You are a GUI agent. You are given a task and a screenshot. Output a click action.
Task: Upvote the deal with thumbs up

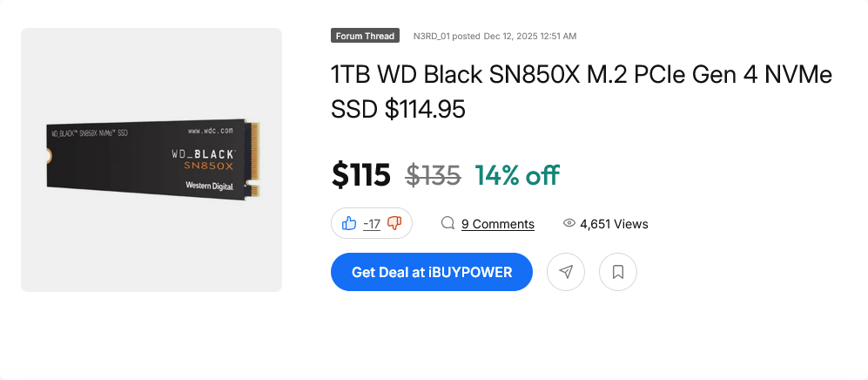pos(349,224)
